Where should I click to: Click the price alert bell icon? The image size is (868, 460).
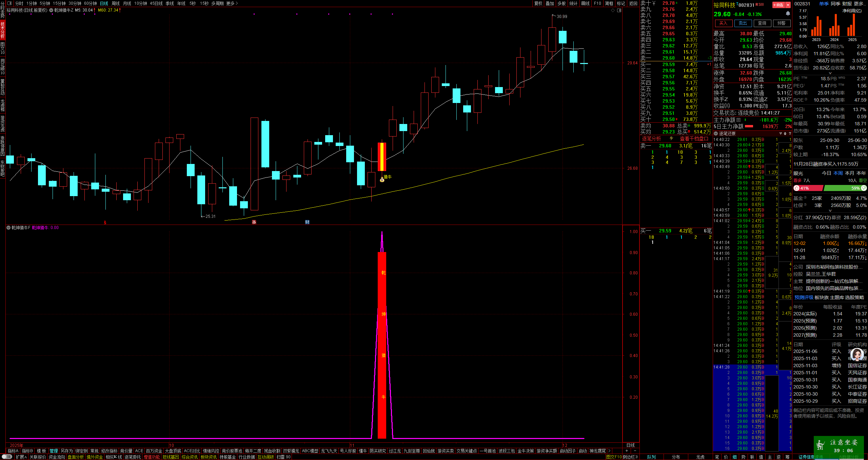(x=788, y=14)
